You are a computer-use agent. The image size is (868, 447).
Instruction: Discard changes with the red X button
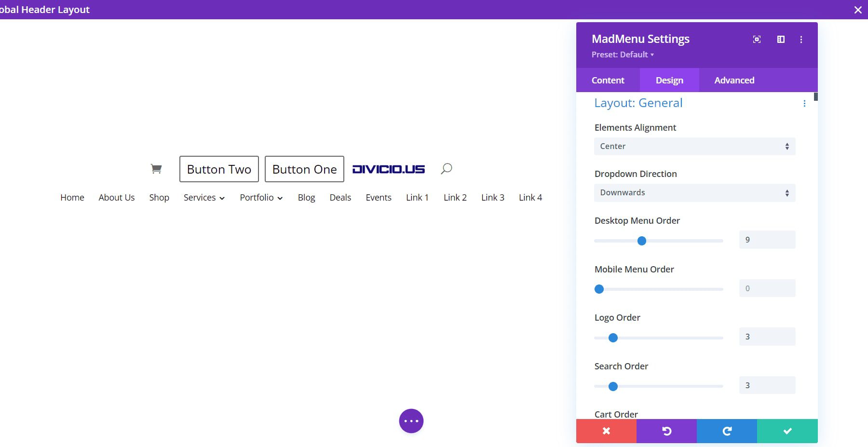coord(606,431)
